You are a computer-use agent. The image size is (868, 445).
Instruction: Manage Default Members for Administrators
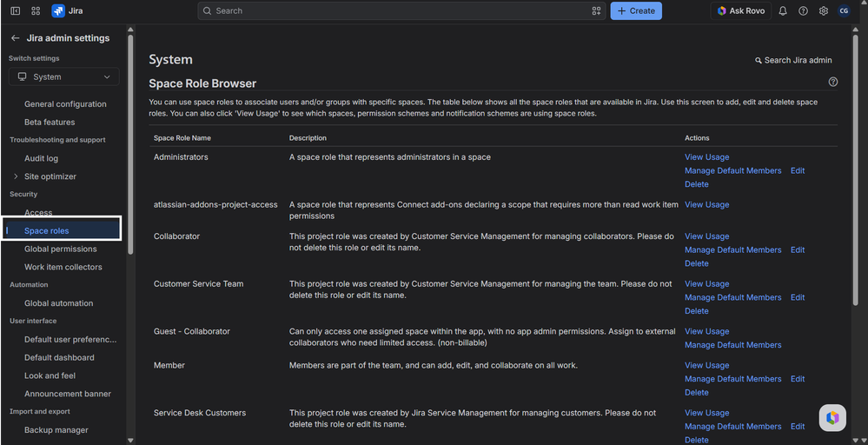click(733, 171)
